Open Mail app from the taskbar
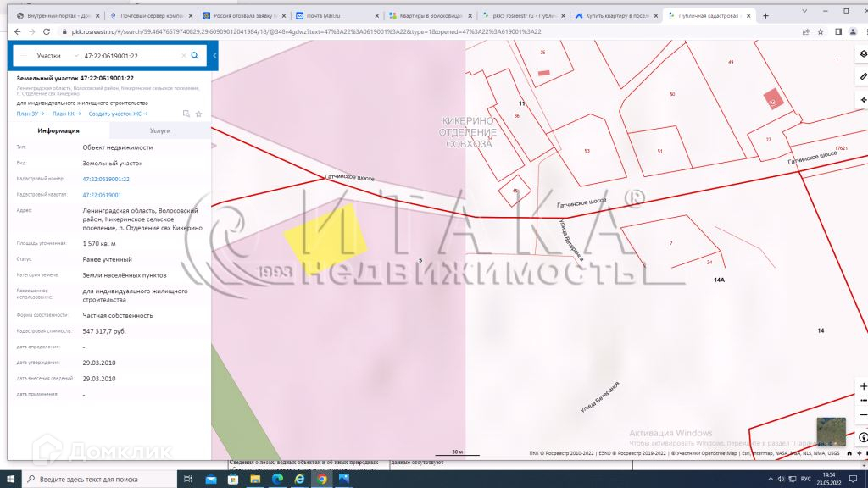This screenshot has height=488, width=868. (211, 479)
